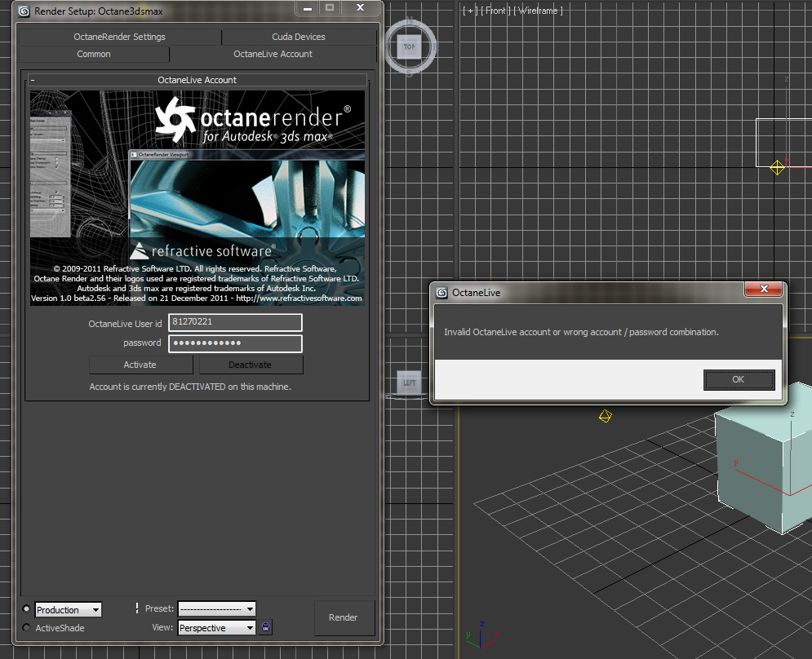Select the OctaneLive Account tab
The width and height of the screenshot is (812, 659).
click(273, 54)
